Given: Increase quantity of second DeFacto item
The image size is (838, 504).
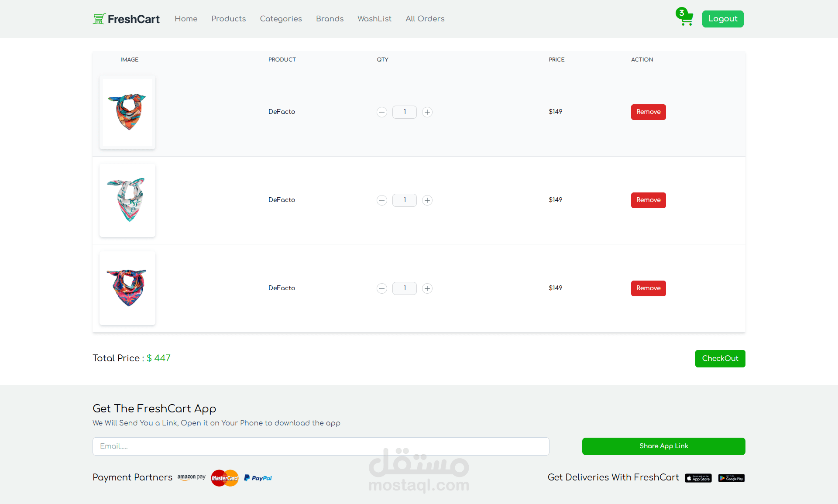Looking at the screenshot, I should pyautogui.click(x=427, y=200).
